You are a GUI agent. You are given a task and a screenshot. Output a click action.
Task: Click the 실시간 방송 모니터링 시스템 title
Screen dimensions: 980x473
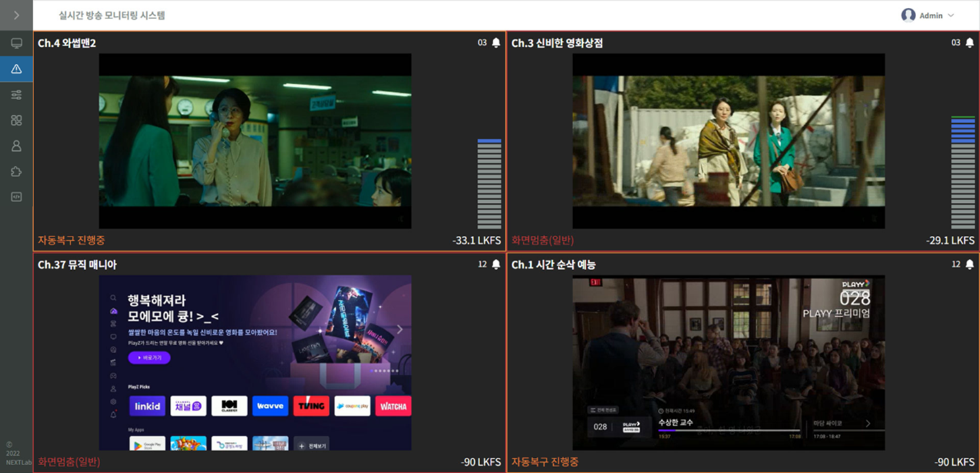coord(112,15)
